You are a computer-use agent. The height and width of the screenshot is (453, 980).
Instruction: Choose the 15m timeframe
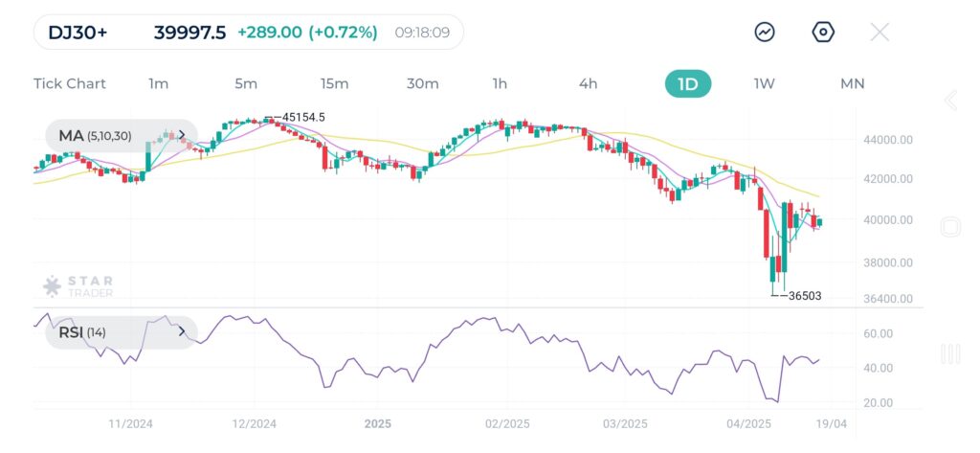334,83
